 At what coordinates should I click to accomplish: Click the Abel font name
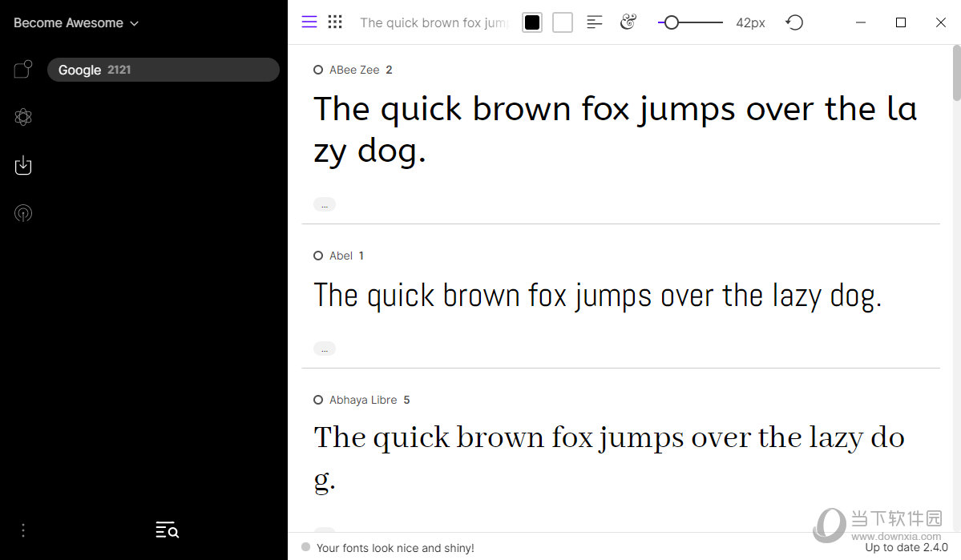[x=341, y=256]
